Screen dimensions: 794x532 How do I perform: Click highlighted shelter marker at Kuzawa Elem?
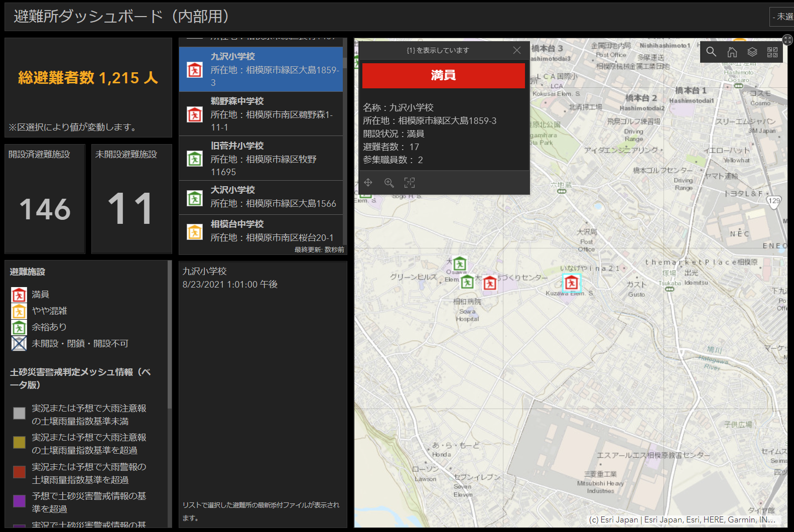coord(571,283)
